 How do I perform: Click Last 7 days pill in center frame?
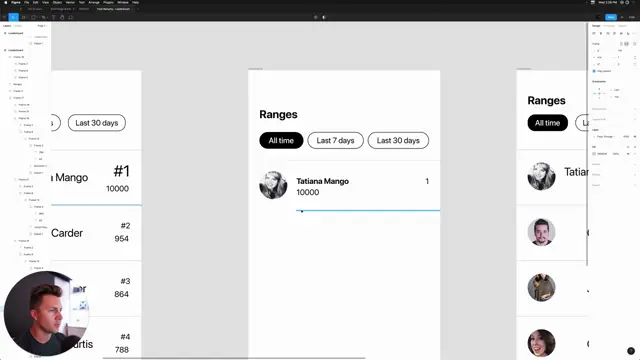[x=335, y=140]
